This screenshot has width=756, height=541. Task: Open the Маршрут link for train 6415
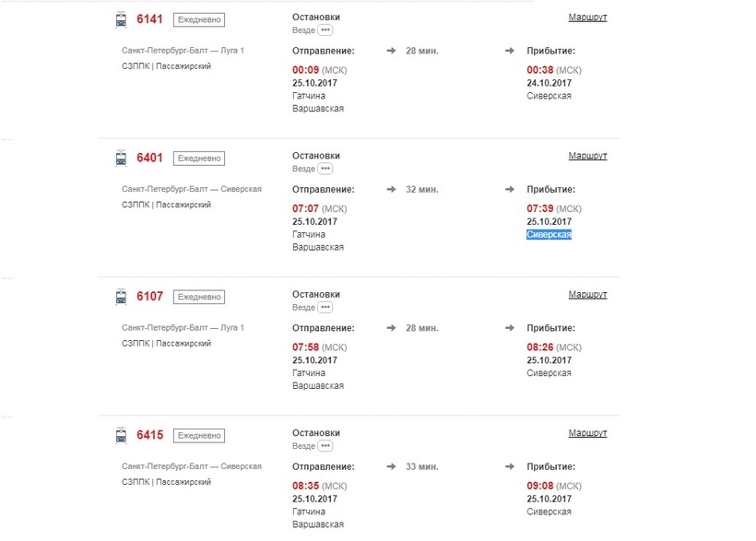(587, 433)
